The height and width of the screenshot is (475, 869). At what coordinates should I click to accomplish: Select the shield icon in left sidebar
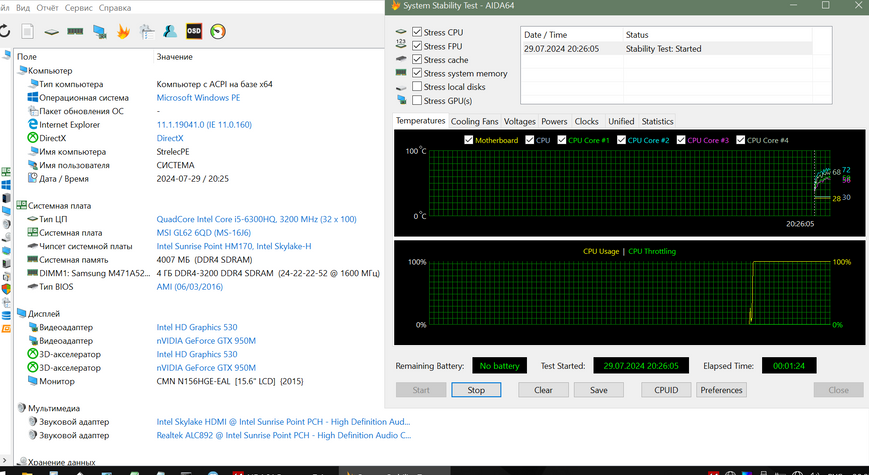(x=6, y=289)
